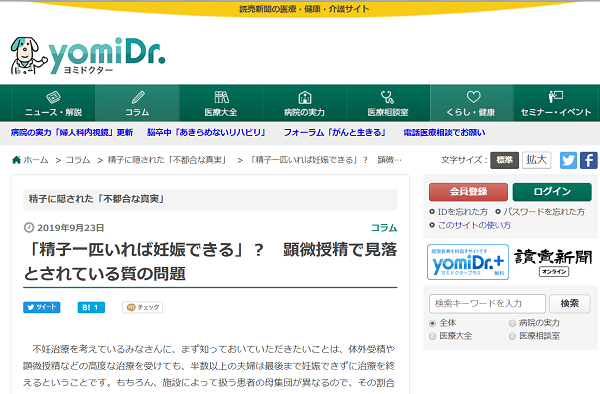This screenshot has width=600, height=394.
Task: Share on Facebook via f icon
Action: [x=589, y=160]
